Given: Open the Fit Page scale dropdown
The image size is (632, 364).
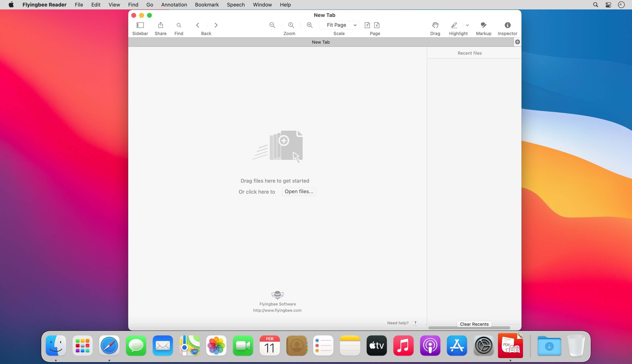Looking at the screenshot, I should pos(339,25).
